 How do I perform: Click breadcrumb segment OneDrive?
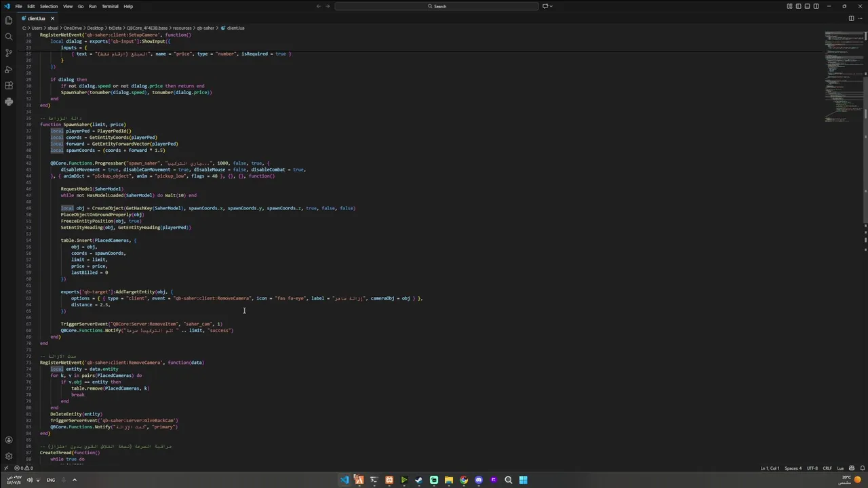click(73, 28)
